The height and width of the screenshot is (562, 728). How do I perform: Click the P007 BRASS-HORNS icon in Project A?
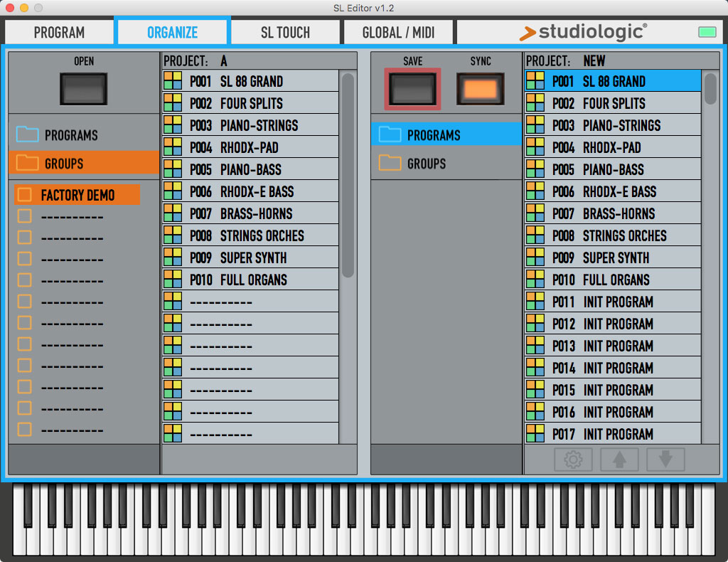point(173,213)
